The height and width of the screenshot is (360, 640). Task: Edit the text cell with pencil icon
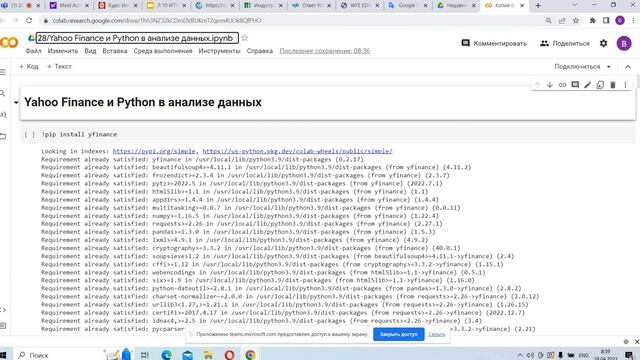tap(587, 85)
